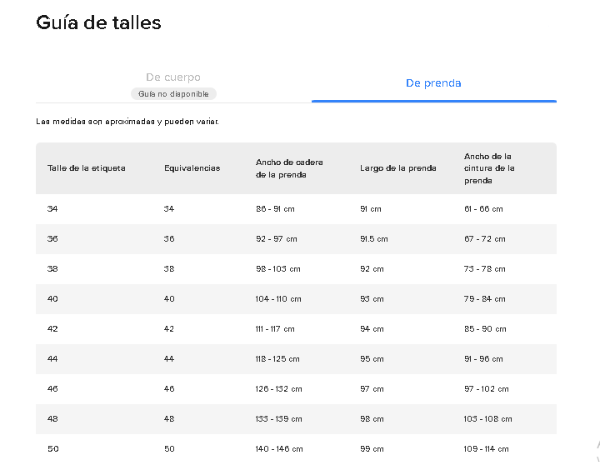Select the size 50 label cell
This screenshot has height=462, width=600.
(x=53, y=448)
